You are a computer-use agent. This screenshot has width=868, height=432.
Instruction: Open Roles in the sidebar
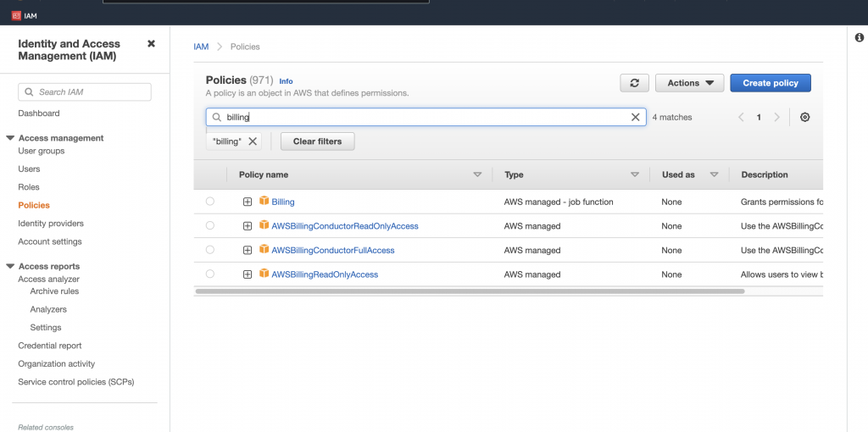(29, 187)
